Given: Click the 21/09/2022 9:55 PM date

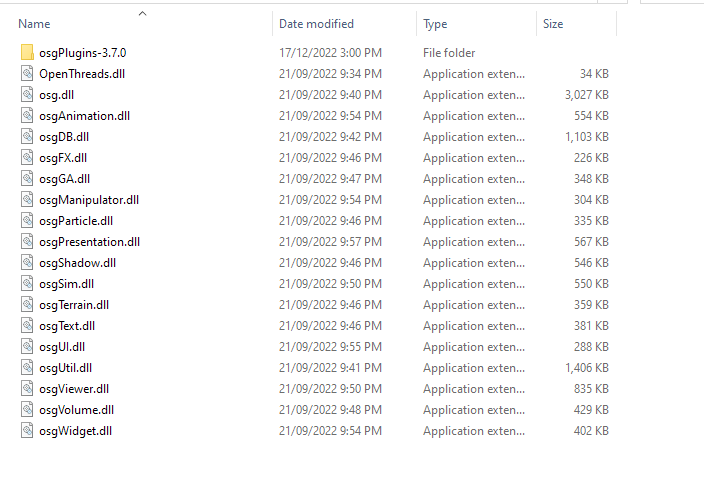Looking at the screenshot, I should [x=330, y=347].
